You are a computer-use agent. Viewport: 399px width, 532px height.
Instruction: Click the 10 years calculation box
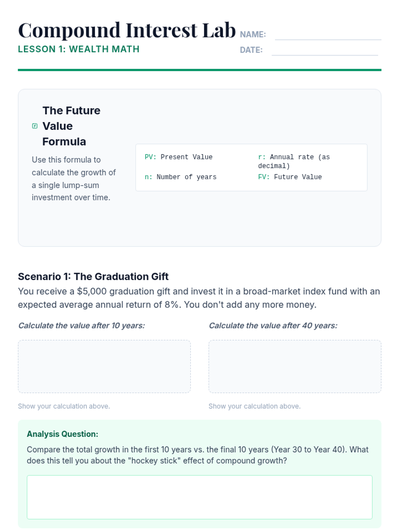tap(104, 366)
